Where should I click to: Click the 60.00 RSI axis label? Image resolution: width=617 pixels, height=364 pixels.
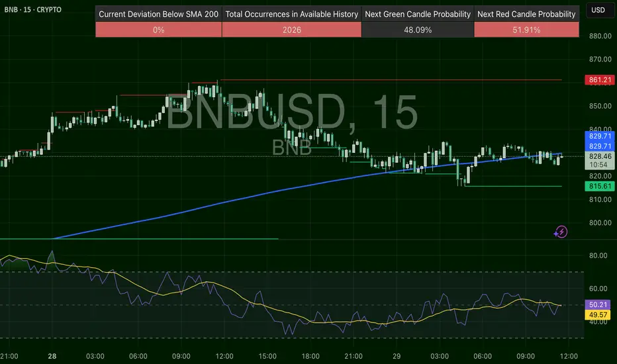tap(598, 289)
